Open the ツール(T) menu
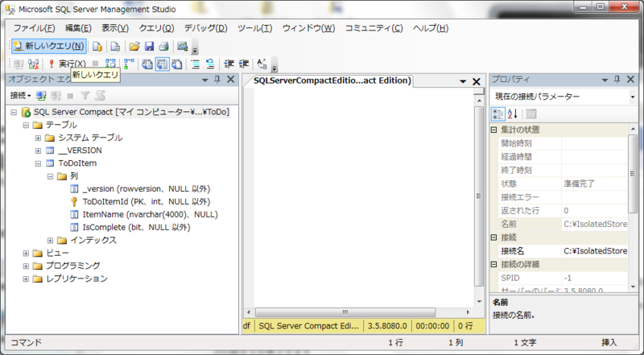Image resolution: width=644 pixels, height=355 pixels. click(254, 28)
